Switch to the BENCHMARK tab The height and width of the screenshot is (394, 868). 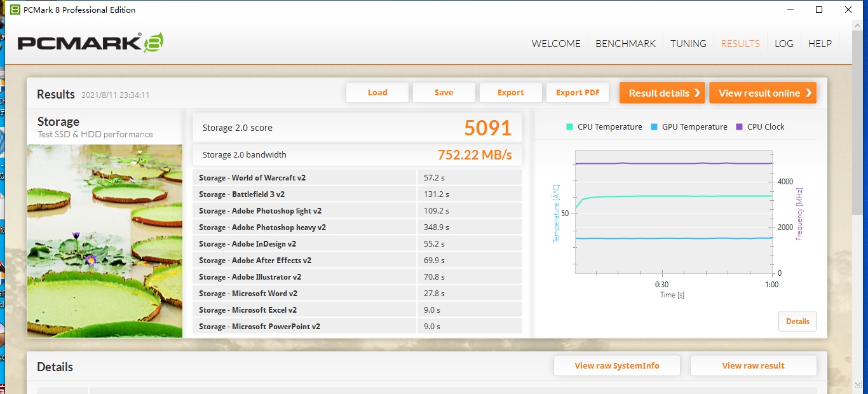[625, 44]
